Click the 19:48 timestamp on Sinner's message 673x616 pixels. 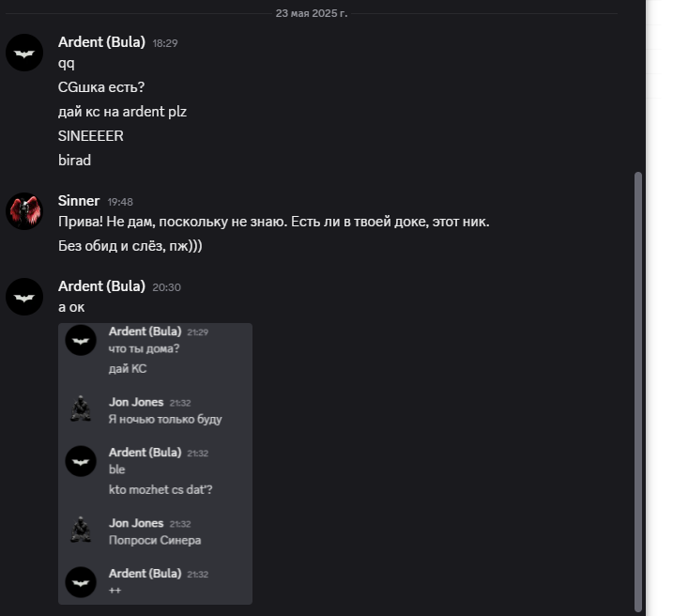point(120,202)
